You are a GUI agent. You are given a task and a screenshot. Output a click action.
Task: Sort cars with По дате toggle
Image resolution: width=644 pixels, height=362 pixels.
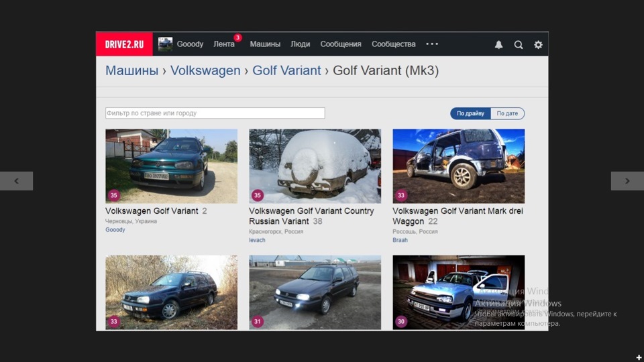(x=507, y=113)
